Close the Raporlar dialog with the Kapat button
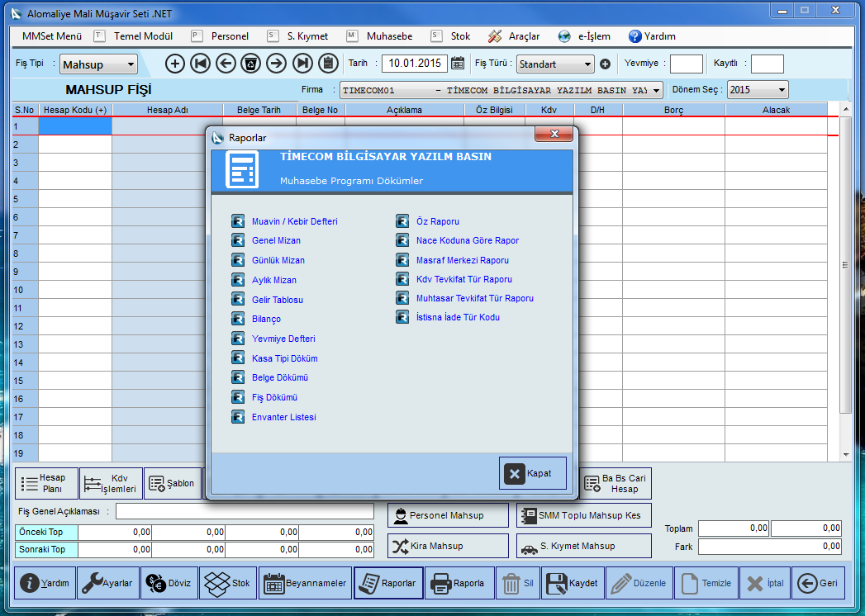Viewport: 865px width, 616px height. tap(532, 473)
